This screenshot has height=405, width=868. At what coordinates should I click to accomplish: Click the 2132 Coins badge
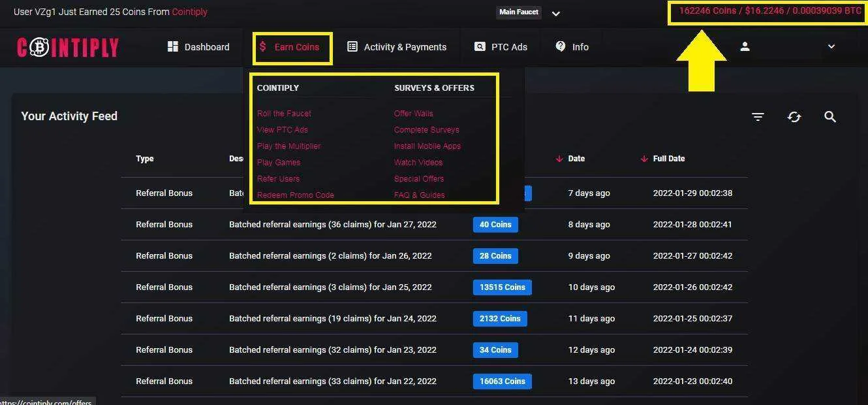pos(500,319)
